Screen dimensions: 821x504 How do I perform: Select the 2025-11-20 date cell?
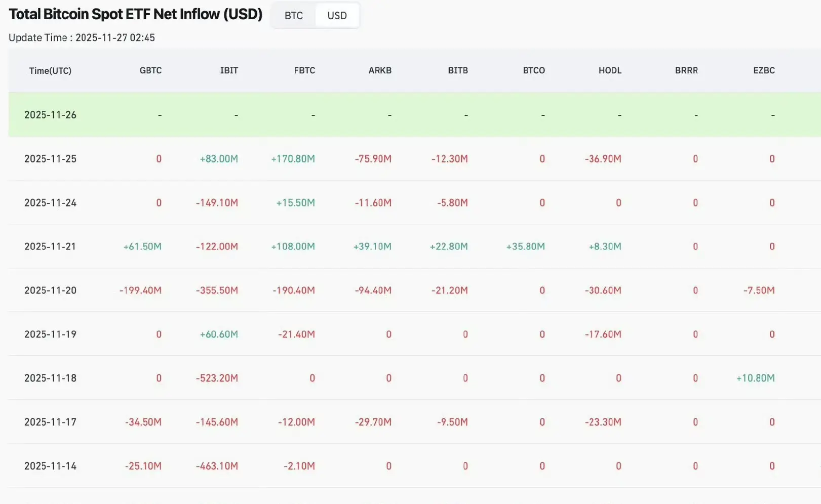tap(50, 290)
